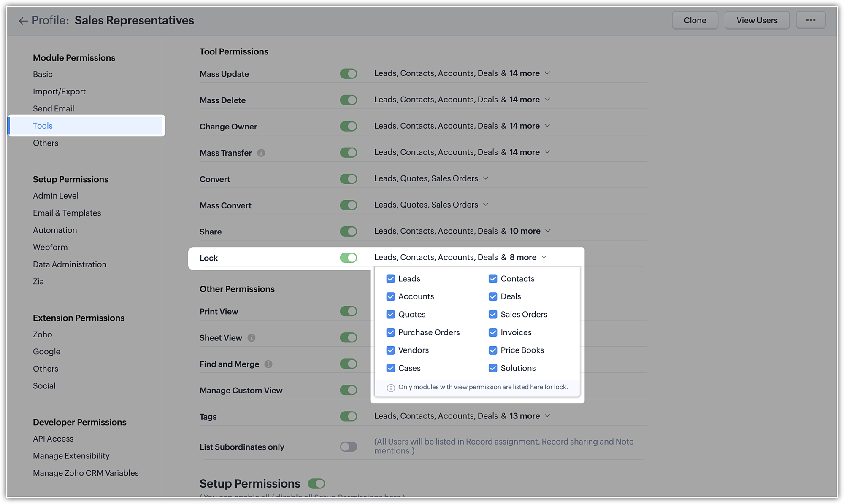Click the back arrow next to Profile
The width and height of the screenshot is (844, 504).
pyautogui.click(x=23, y=21)
